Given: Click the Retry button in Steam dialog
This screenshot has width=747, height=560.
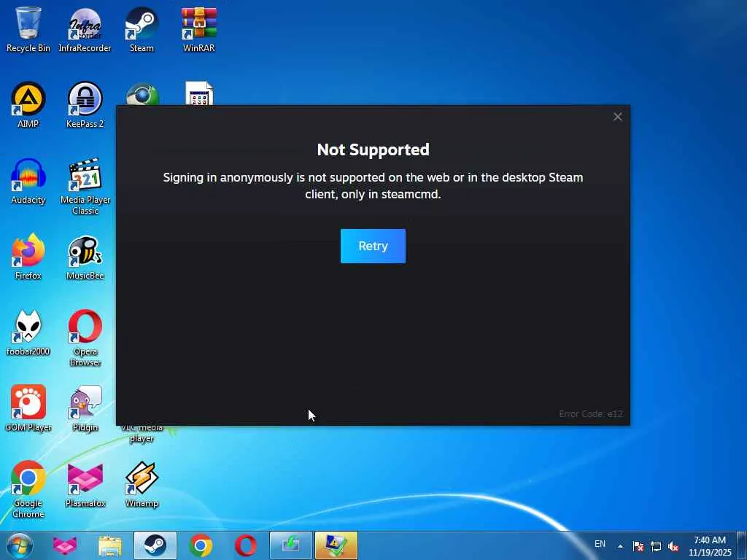Looking at the screenshot, I should pos(373,246).
